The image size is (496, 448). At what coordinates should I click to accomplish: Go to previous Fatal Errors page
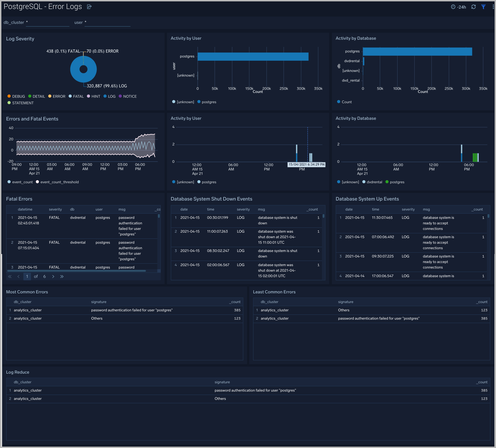[x=18, y=276]
